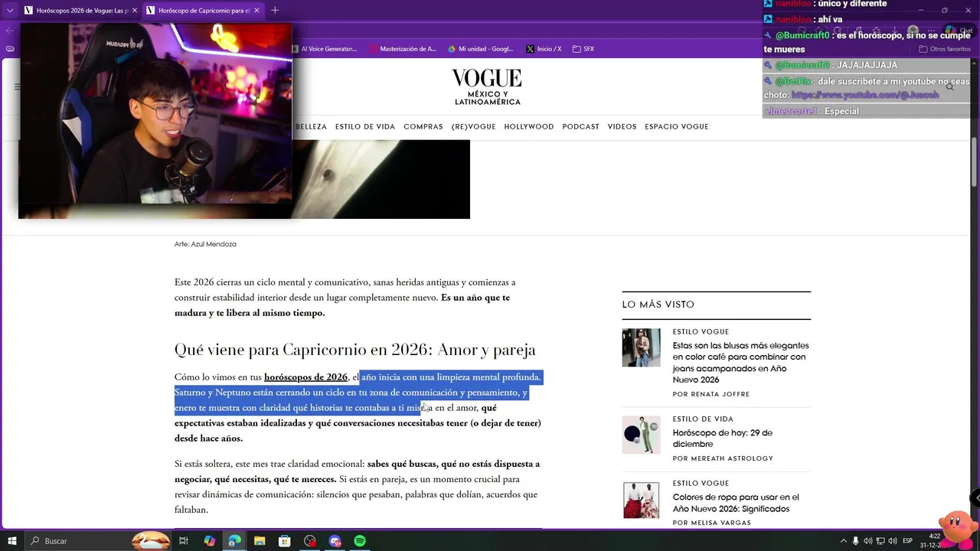Click the Arte: Azul Mendoza credit
980x551 pixels.
pos(205,244)
